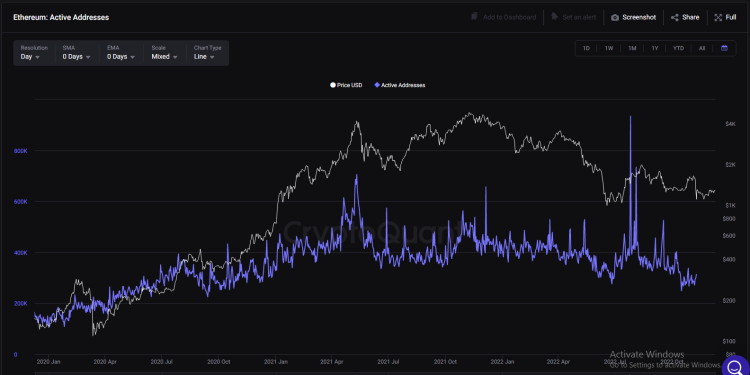Open the SMA 0 Days dropdown
The height and width of the screenshot is (375, 750).
pyautogui.click(x=76, y=53)
